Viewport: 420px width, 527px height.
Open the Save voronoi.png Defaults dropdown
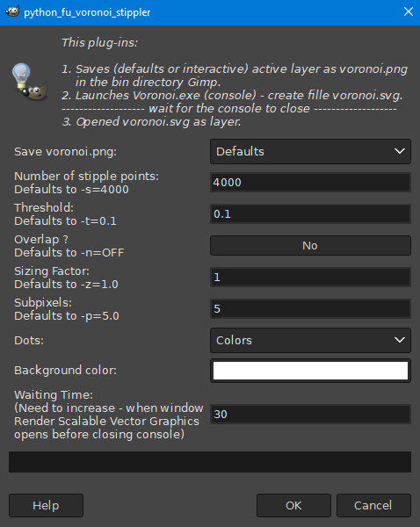310,152
